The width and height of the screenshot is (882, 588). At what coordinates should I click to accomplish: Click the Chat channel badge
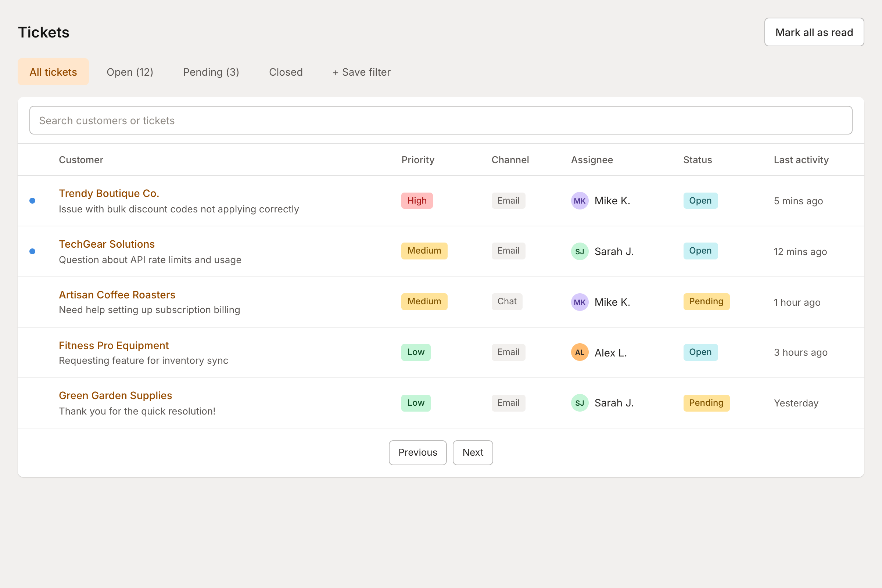(x=507, y=301)
